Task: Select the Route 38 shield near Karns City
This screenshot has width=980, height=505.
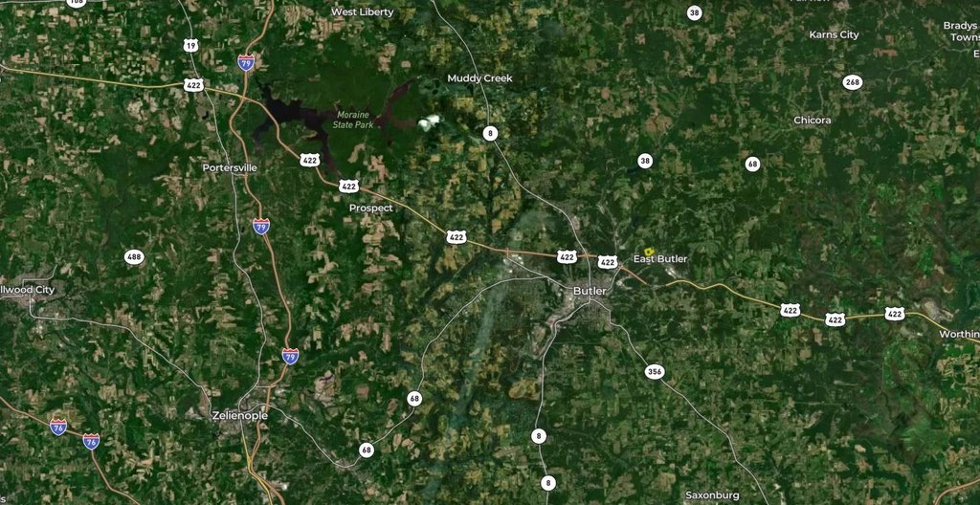Action: click(695, 12)
